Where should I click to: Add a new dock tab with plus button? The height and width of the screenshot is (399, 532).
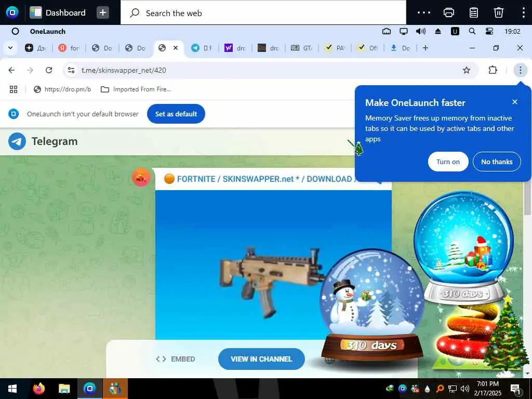click(103, 12)
